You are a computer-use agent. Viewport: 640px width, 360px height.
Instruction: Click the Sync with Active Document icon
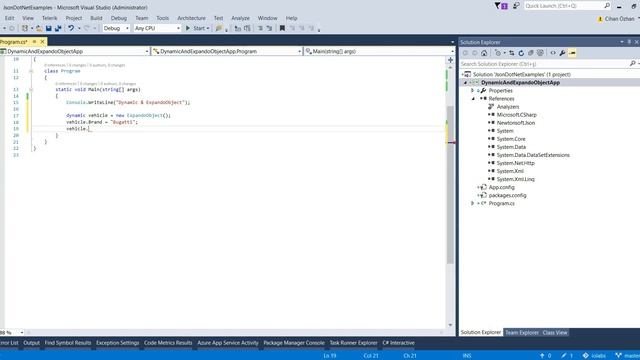coord(512,53)
